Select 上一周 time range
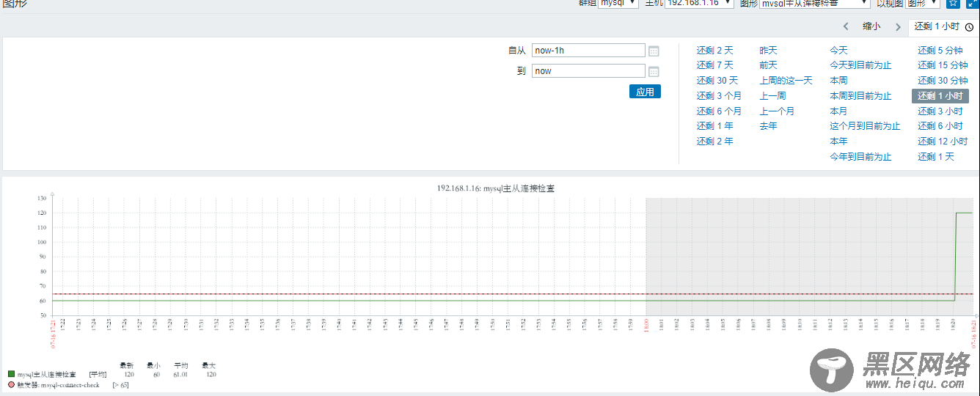The width and height of the screenshot is (980, 396). tap(772, 96)
